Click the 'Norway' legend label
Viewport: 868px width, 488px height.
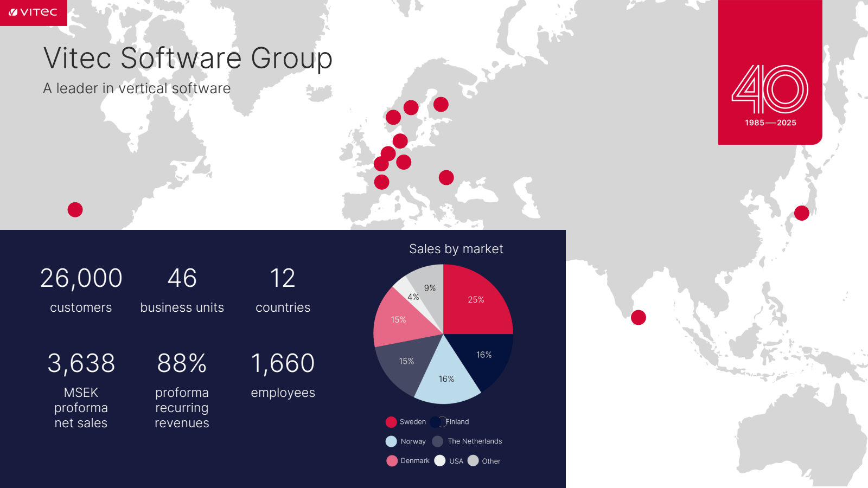(x=413, y=442)
